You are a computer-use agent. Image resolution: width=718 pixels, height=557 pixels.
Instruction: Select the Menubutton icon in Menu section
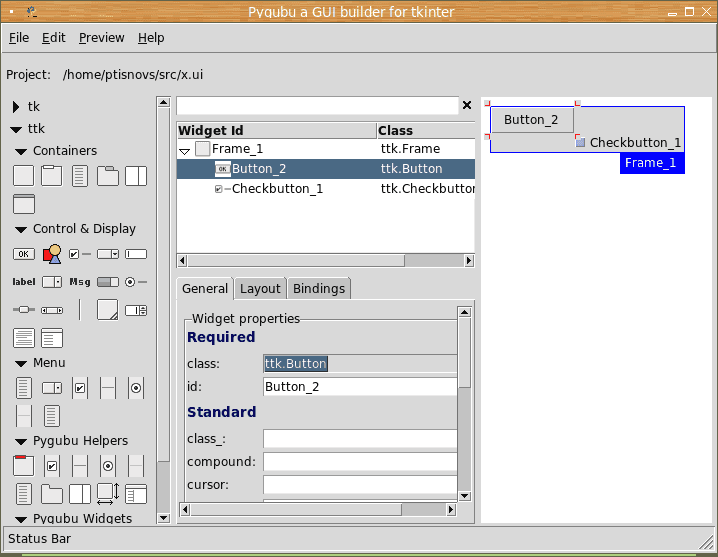tap(52, 388)
